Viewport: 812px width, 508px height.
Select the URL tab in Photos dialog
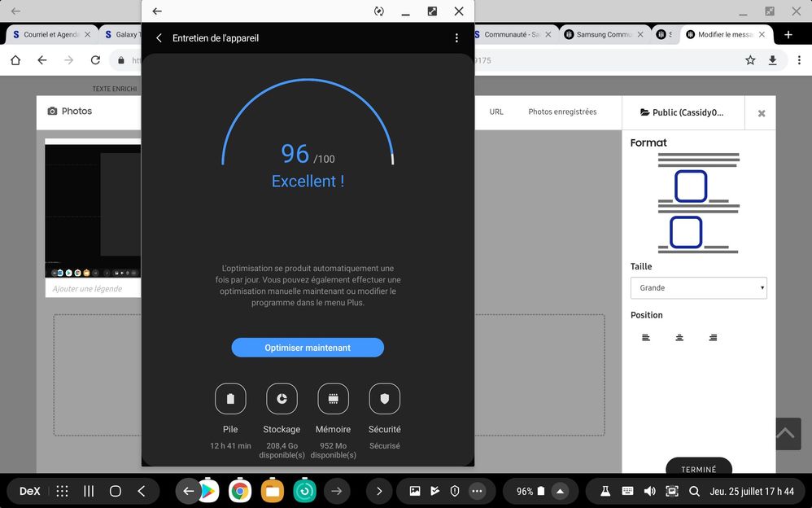(496, 112)
